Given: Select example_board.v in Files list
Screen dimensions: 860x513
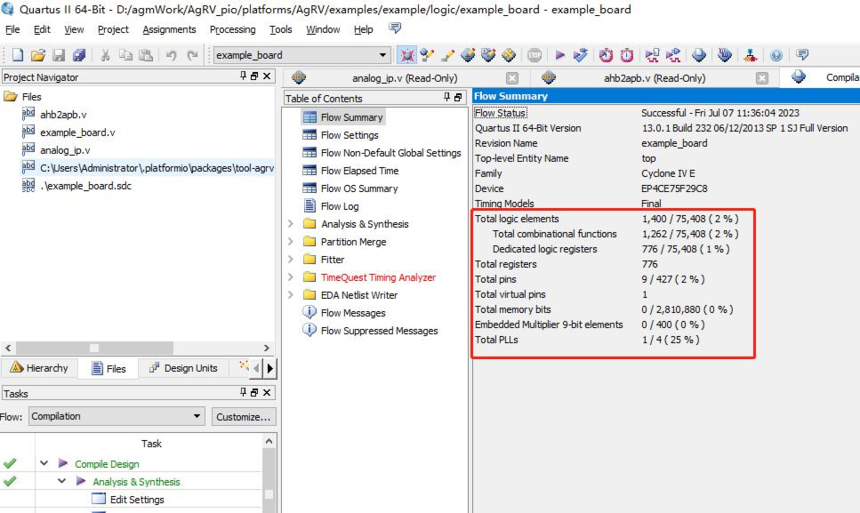Looking at the screenshot, I should click(x=77, y=132).
